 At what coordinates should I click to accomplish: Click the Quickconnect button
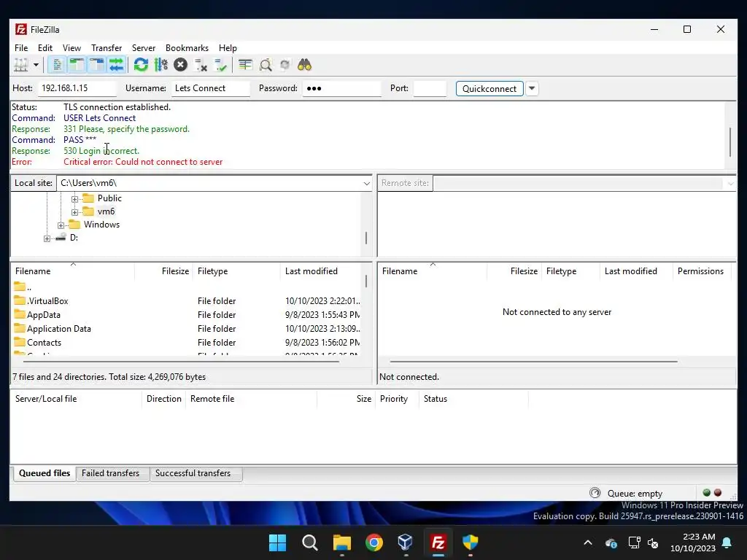pyautogui.click(x=489, y=88)
